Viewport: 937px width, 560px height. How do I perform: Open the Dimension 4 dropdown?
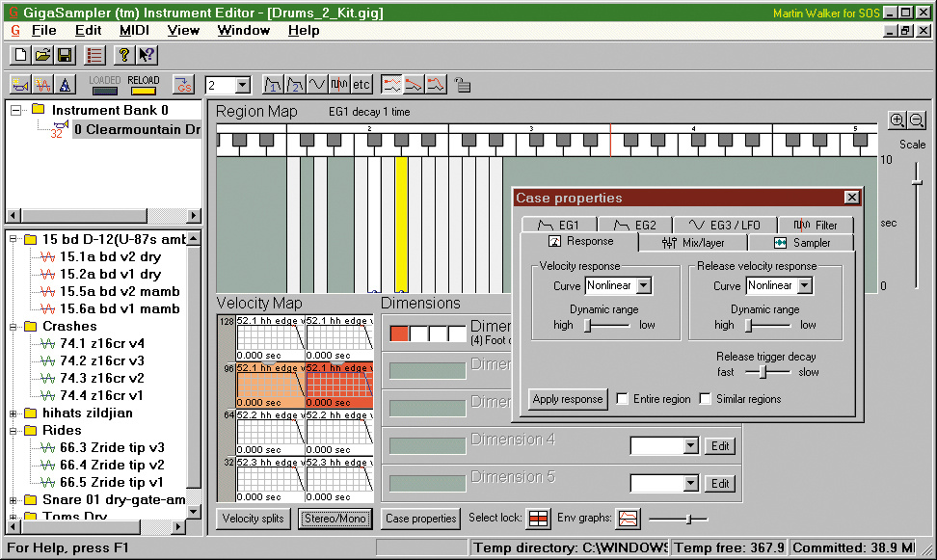pos(689,446)
